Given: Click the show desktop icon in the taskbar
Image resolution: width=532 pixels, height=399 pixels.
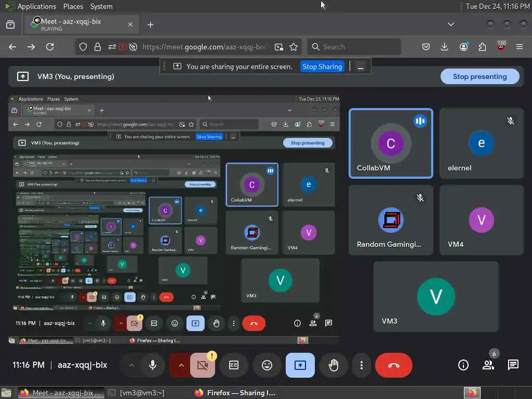Looking at the screenshot, I should [6, 393].
